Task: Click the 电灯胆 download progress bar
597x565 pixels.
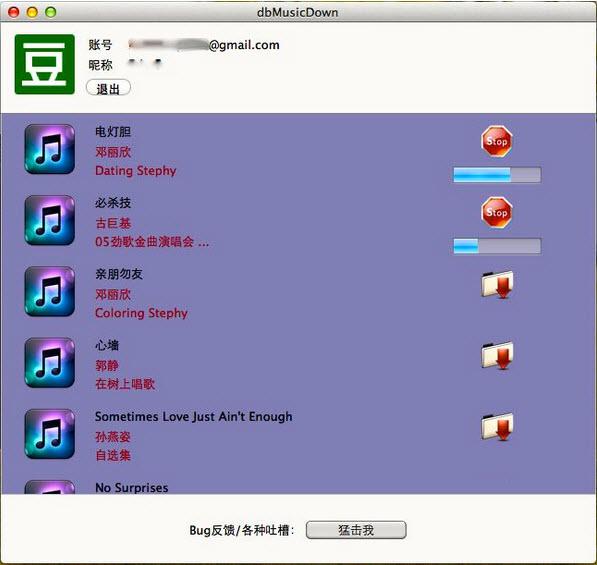Action: [x=497, y=175]
